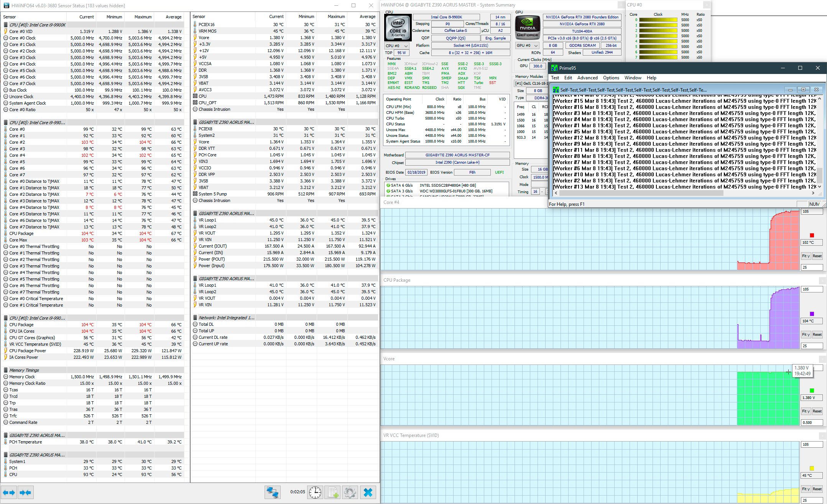
Task: Click the expand columns blue arrows icon
Action: pos(9,493)
